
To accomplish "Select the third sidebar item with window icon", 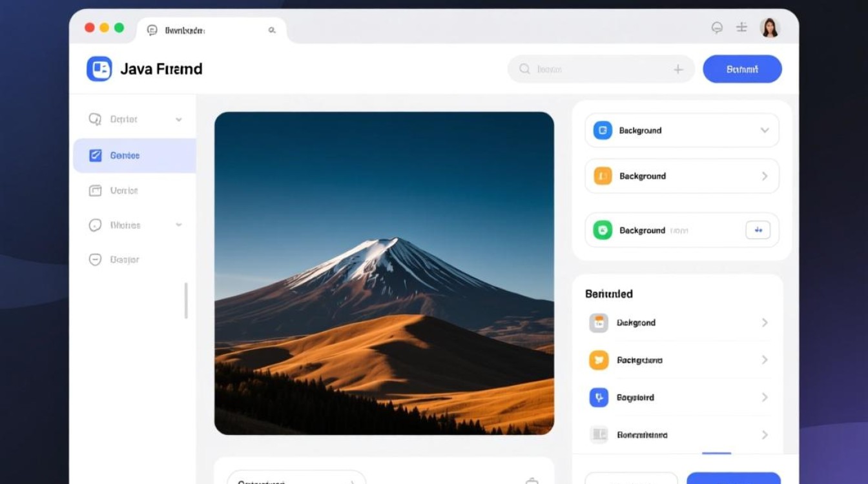I will tap(116, 190).
